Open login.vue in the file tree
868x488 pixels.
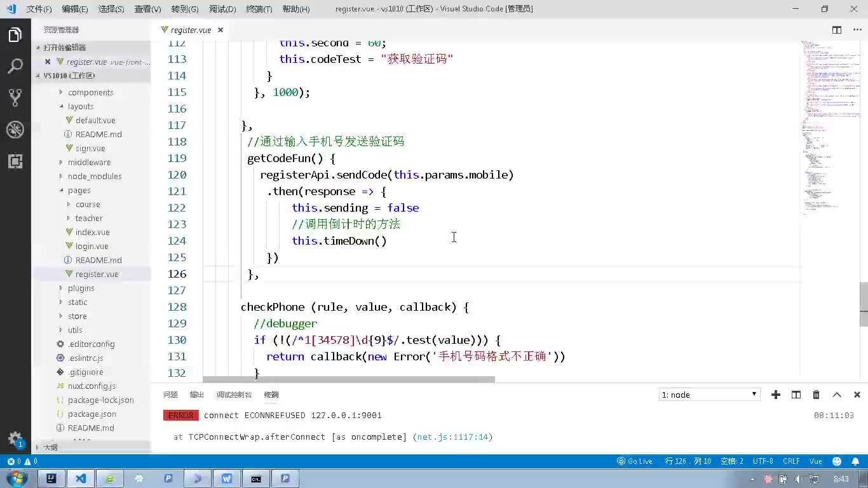(92, 246)
